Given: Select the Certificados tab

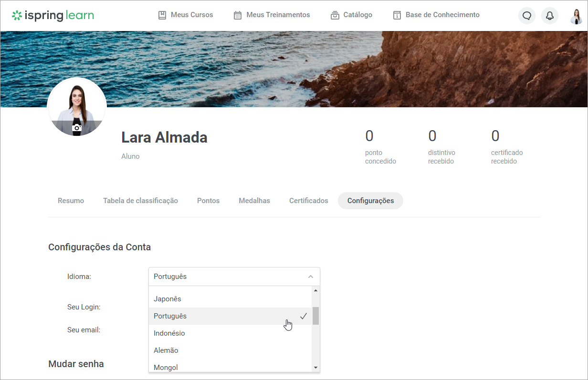Looking at the screenshot, I should 308,201.
